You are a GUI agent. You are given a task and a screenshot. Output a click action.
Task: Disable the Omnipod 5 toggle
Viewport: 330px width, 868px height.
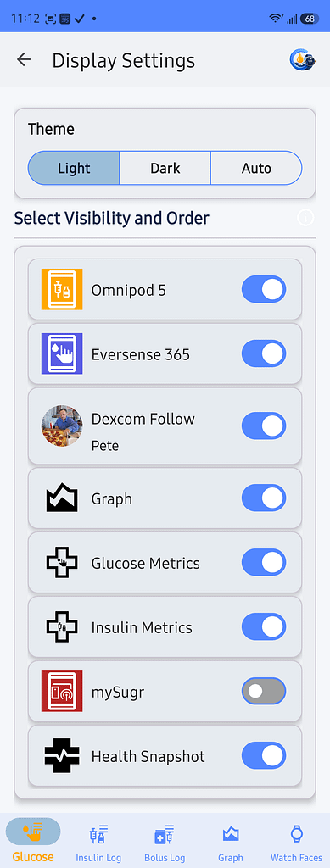point(264,289)
